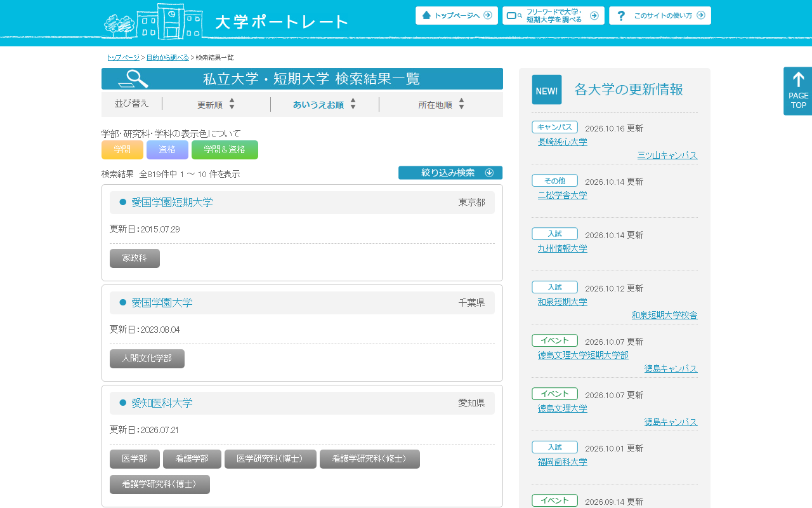Viewport: 812px width, 508px height.
Task: Open 福岡歯科大学 update link
Action: [x=563, y=462]
